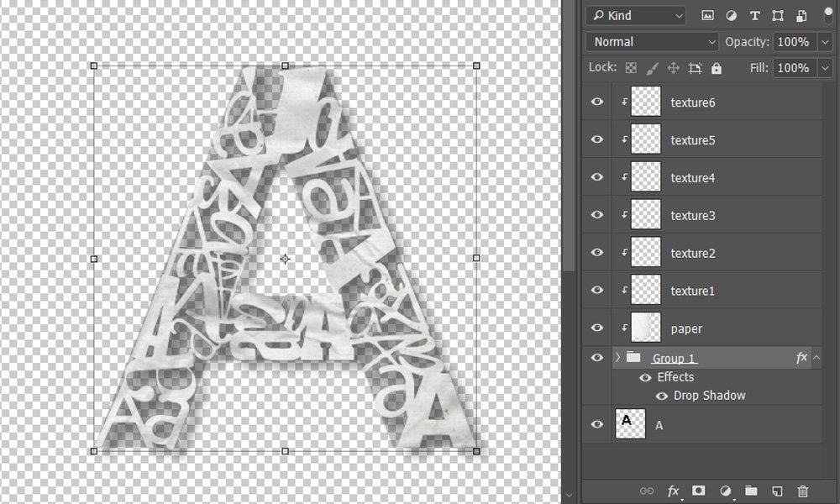This screenshot has height=504, width=840.
Task: Delete layer trash icon
Action: click(802, 491)
